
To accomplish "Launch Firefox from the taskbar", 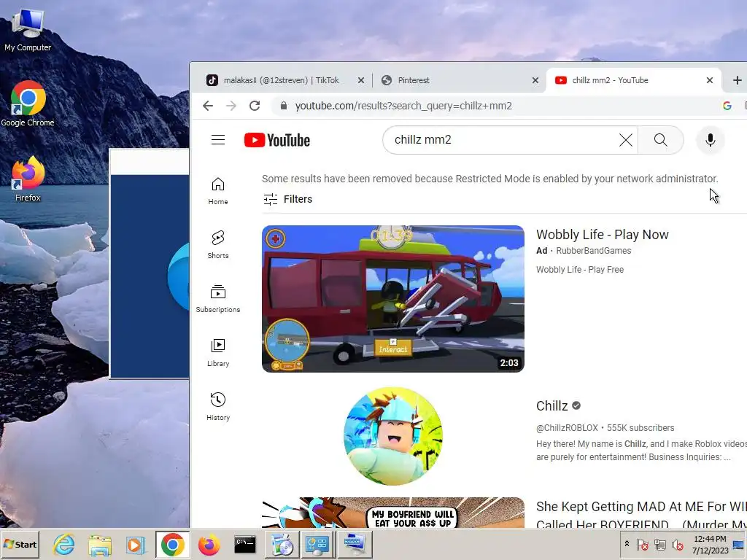I will 209,545.
